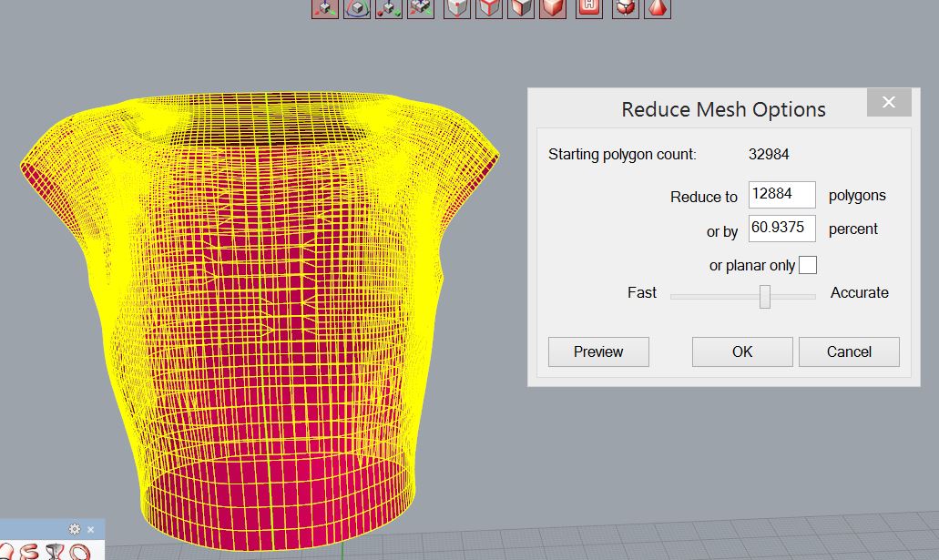Click the 'Reduce to' polygons input field
The height and width of the screenshot is (560, 939).
781,195
